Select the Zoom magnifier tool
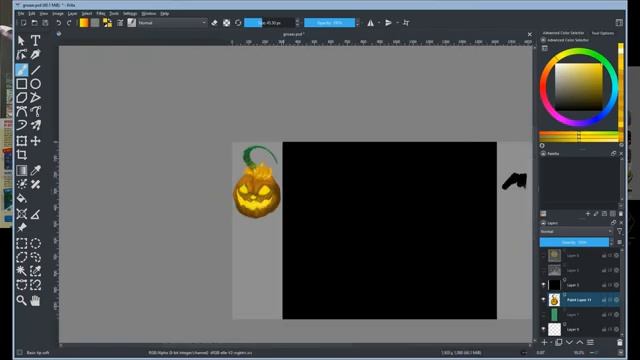This screenshot has width=640, height=360. [x=22, y=300]
